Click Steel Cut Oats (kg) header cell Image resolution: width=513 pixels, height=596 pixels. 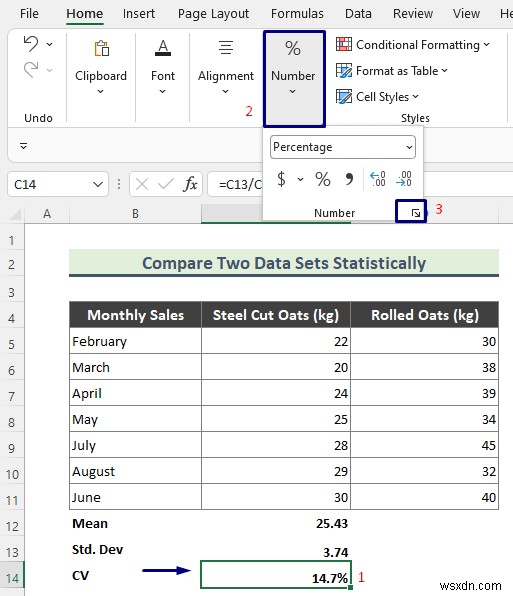276,315
